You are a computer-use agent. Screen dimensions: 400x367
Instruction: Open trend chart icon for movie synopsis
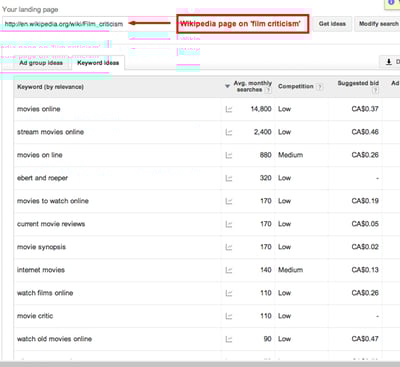(229, 247)
